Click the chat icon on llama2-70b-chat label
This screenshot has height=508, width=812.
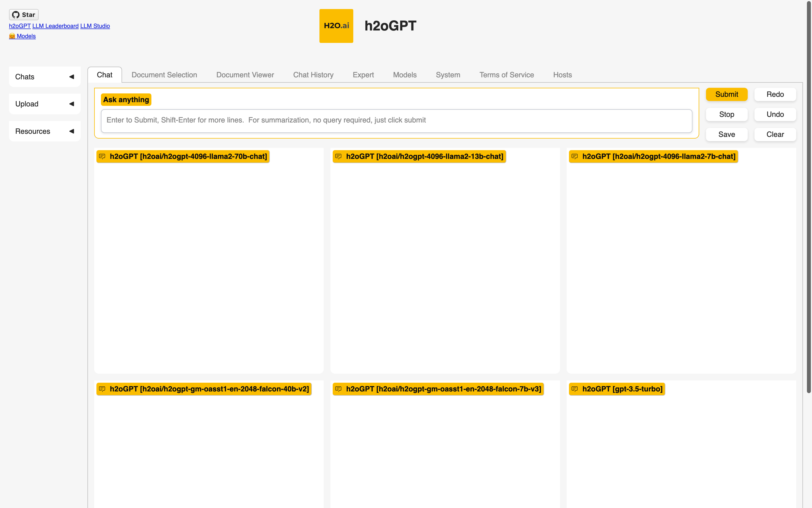[x=102, y=156]
